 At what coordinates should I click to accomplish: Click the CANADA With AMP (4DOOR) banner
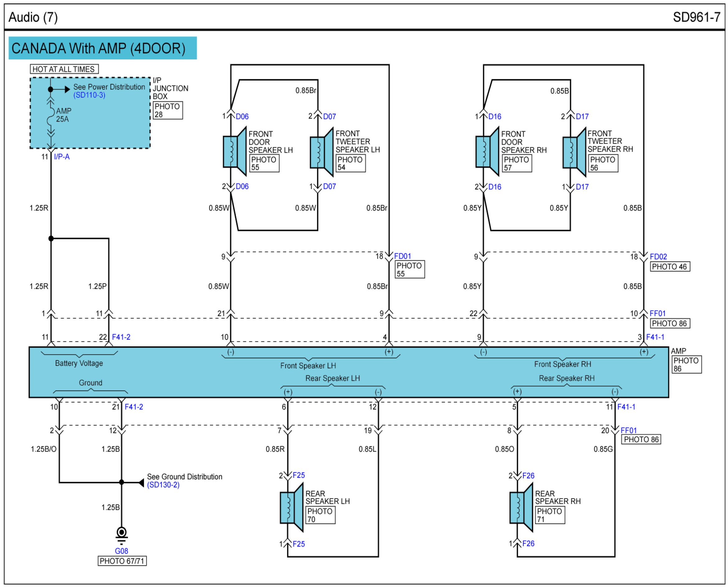102,48
